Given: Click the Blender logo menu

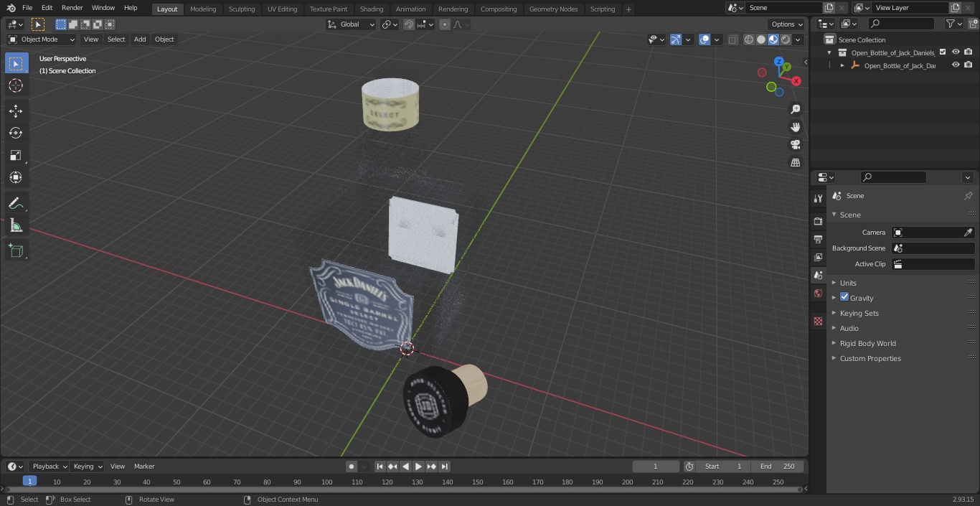Looking at the screenshot, I should pyautogui.click(x=11, y=8).
